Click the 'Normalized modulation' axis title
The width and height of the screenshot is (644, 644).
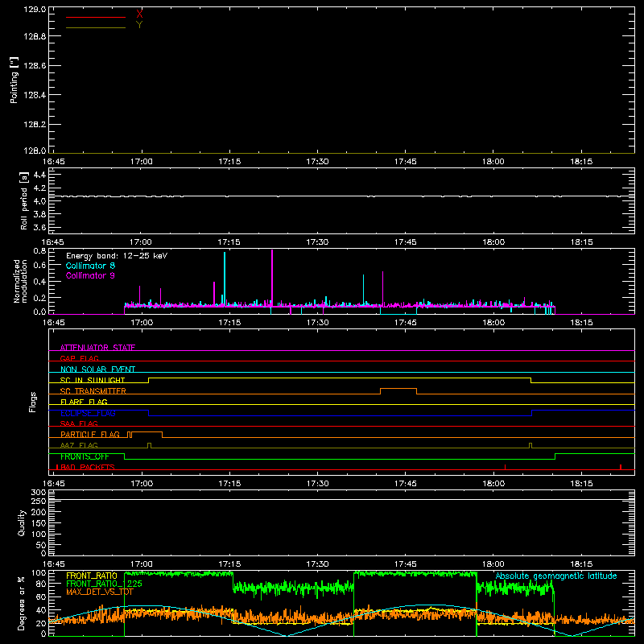coord(20,281)
